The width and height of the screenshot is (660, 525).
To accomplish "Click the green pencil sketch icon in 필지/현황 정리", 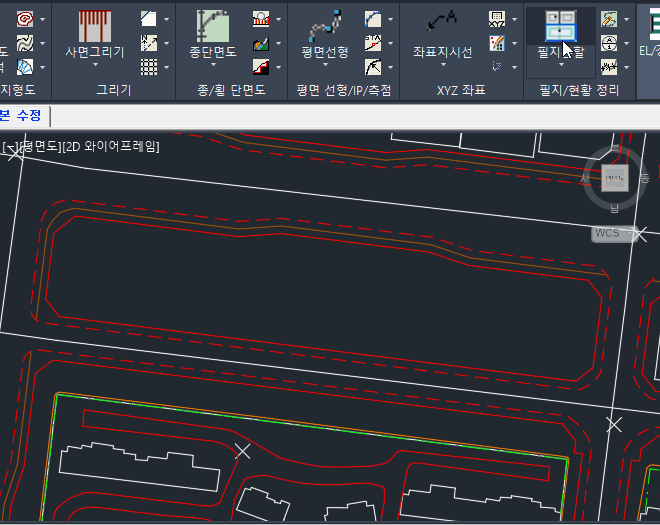I will coord(609,19).
